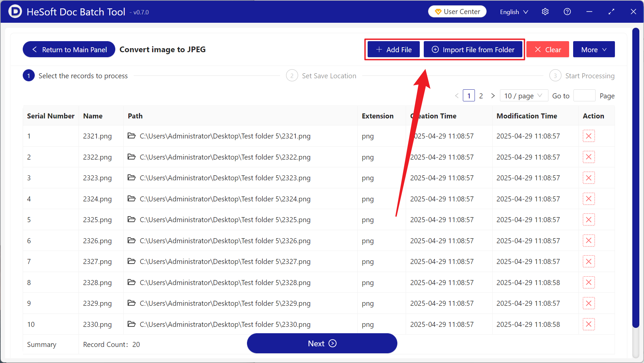The image size is (644, 363).
Task: Remove row 2 file 2322.png
Action: click(x=589, y=157)
